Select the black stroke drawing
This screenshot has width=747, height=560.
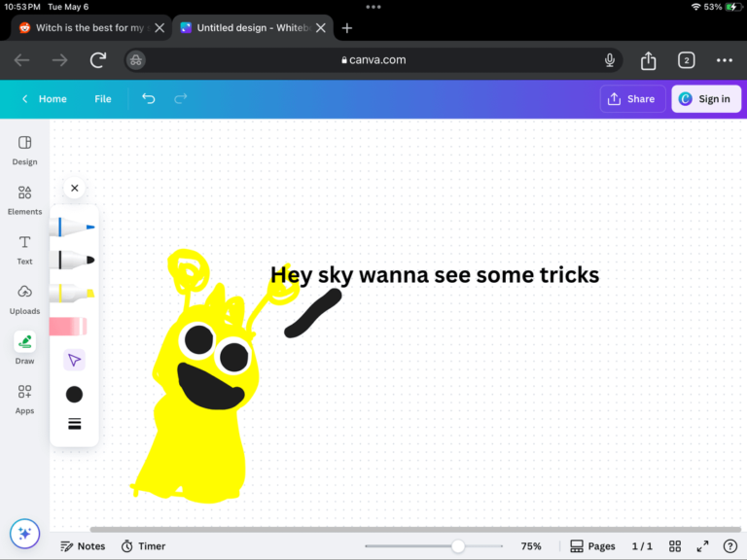[313, 314]
